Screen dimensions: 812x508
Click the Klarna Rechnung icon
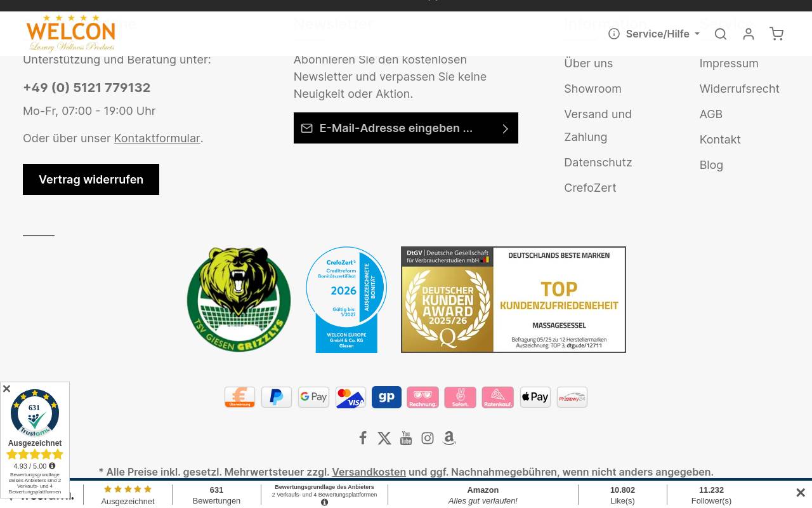point(422,397)
